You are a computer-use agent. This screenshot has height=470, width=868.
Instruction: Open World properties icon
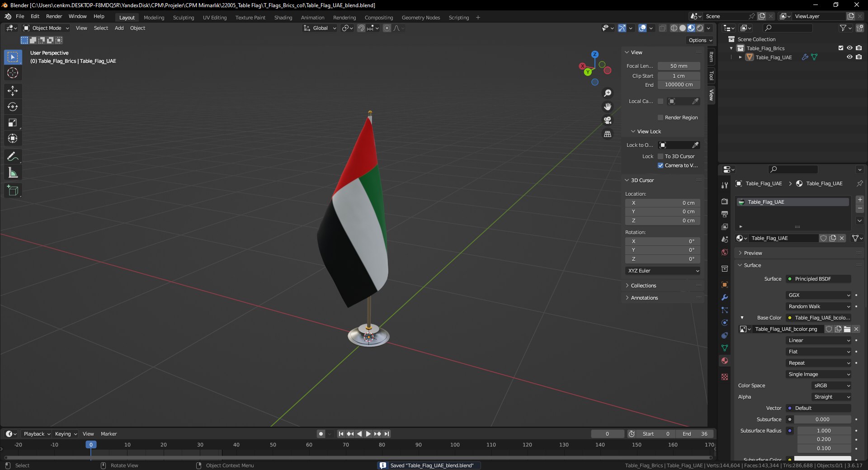tap(725, 252)
